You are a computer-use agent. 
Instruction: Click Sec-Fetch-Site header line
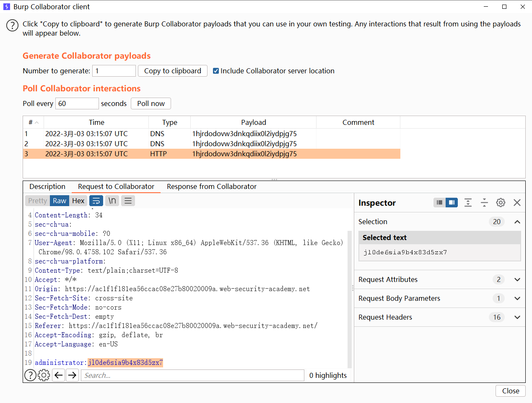pyautogui.click(x=84, y=298)
